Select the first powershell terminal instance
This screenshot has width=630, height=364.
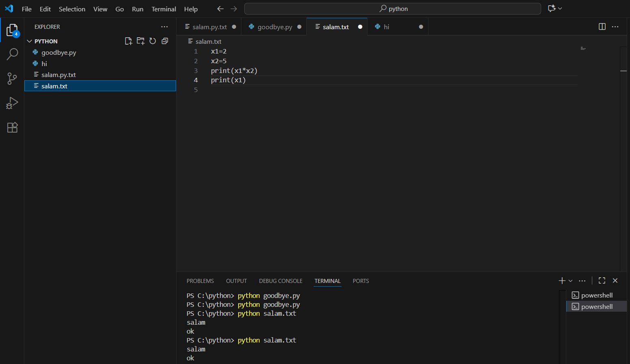pos(596,295)
